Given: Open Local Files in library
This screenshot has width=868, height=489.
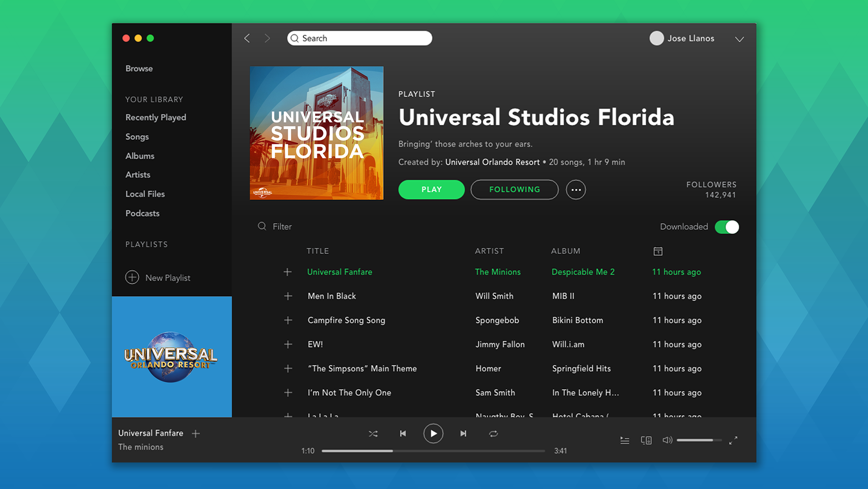Looking at the screenshot, I should click(145, 194).
